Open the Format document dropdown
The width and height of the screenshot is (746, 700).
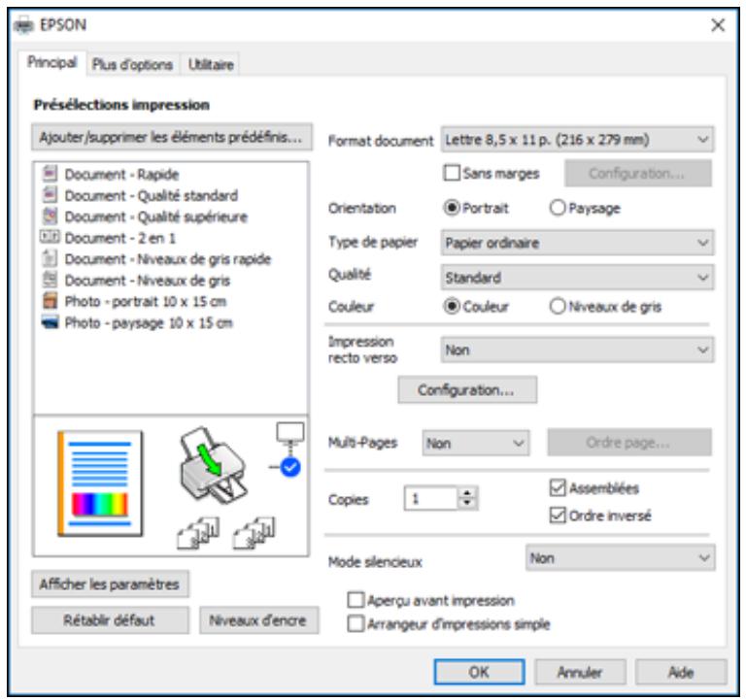click(577, 140)
